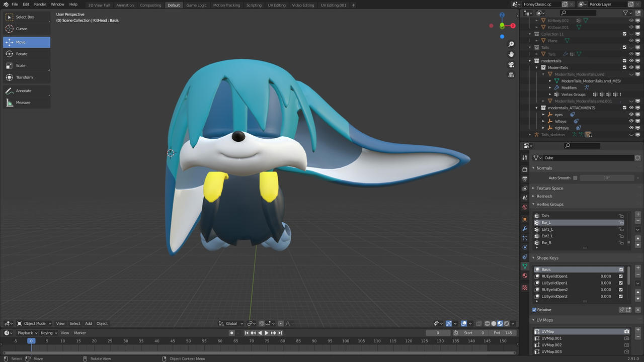
Task: Expand the Remesh panel
Action: point(543,196)
